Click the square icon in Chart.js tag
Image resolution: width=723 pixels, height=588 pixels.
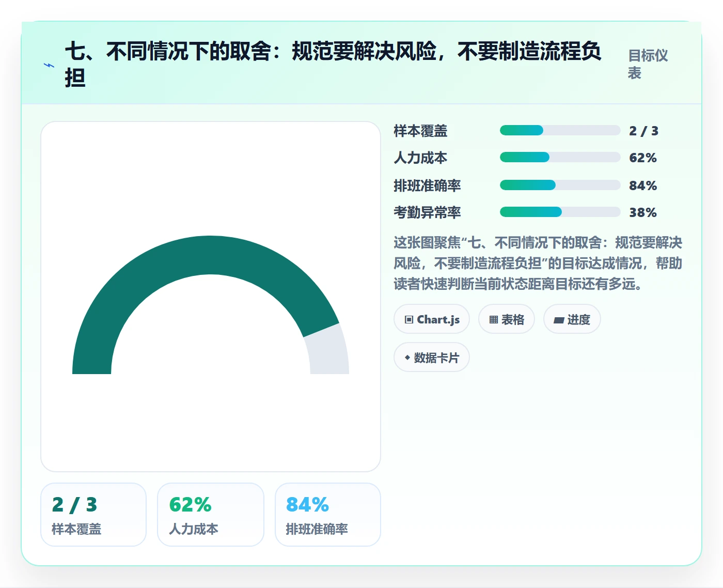point(409,320)
